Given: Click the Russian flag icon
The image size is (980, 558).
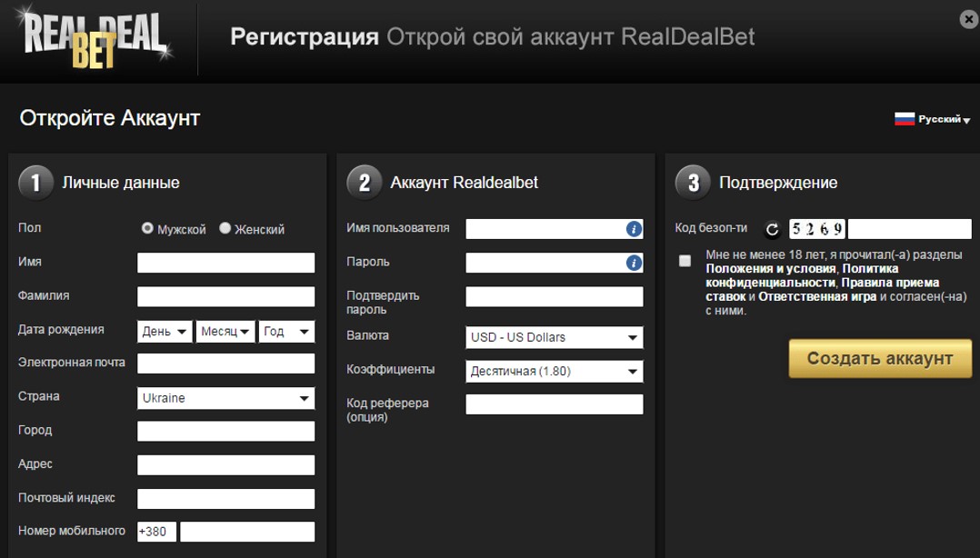Looking at the screenshot, I should 905,119.
